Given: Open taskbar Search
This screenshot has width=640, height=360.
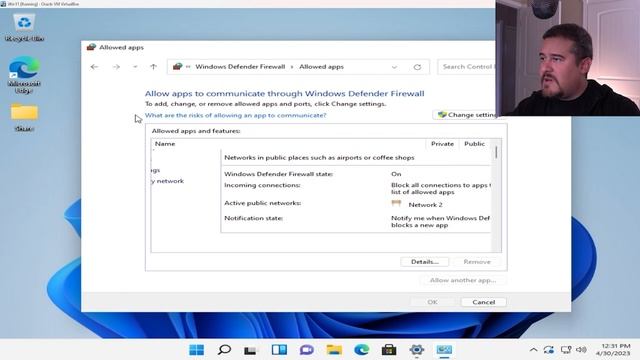Looking at the screenshot, I should pyautogui.click(x=224, y=350).
